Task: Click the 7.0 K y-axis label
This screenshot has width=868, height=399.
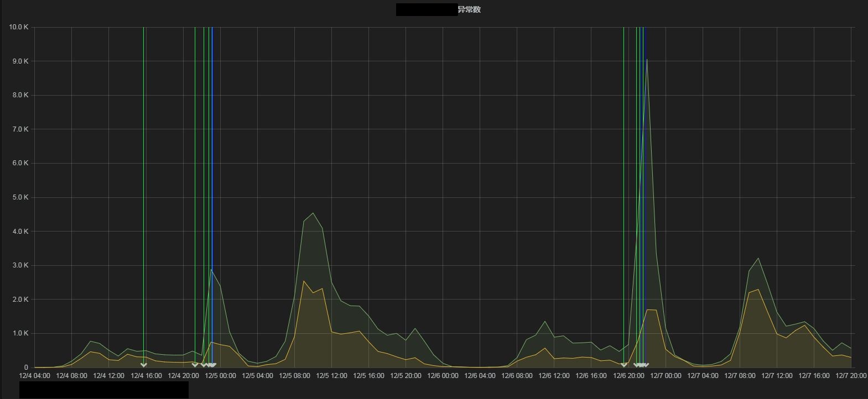Action: (x=20, y=129)
